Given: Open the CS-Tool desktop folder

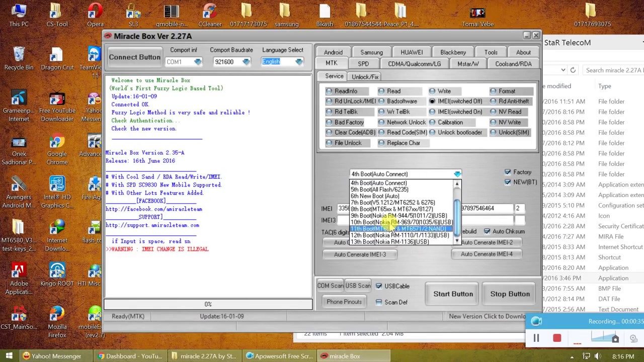Looking at the screenshot, I should pos(57,15).
